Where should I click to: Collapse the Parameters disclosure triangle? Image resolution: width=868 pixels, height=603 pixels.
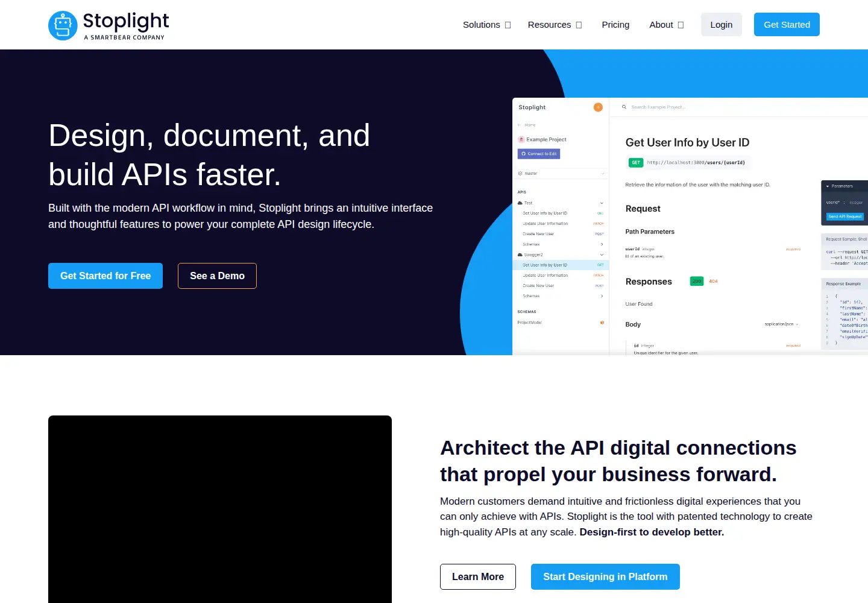828,186
